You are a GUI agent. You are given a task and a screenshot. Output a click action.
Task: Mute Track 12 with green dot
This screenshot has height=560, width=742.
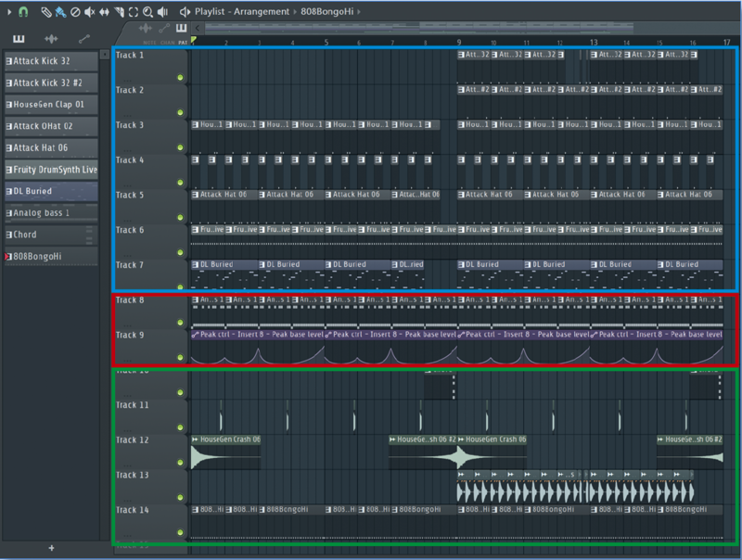(x=180, y=463)
